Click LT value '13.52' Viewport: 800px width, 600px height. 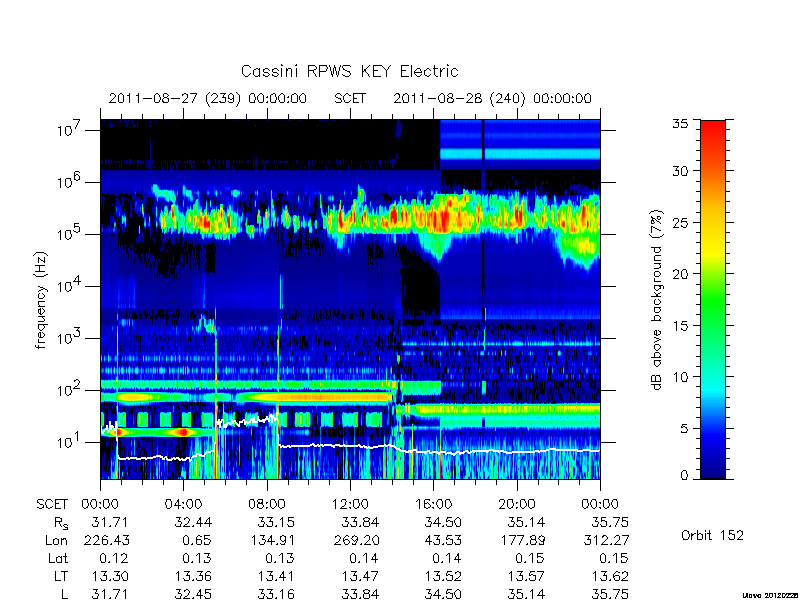coord(443,576)
